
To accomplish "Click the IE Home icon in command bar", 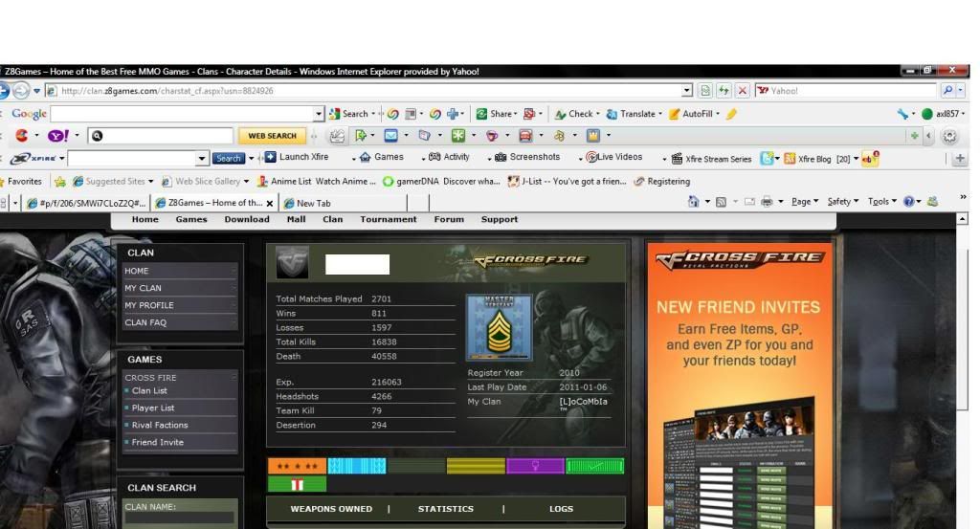I will tap(694, 202).
